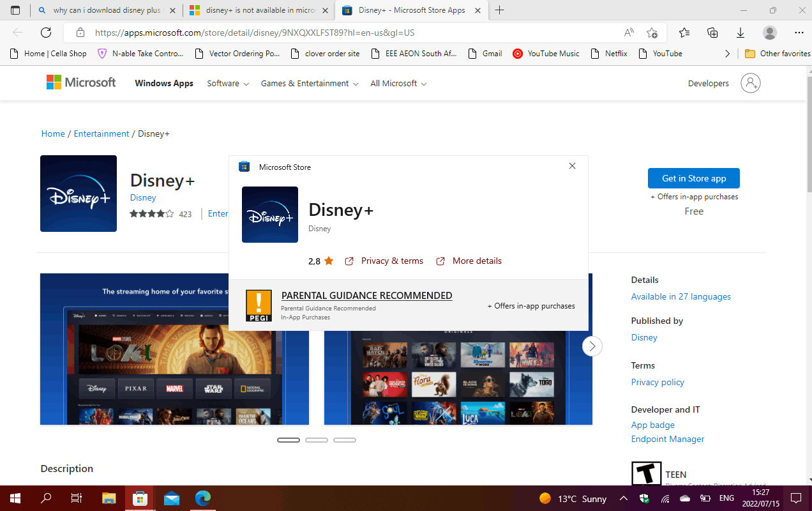The image size is (812, 511).
Task: Click Microsoft Edge taskbar icon
Action: (x=203, y=498)
